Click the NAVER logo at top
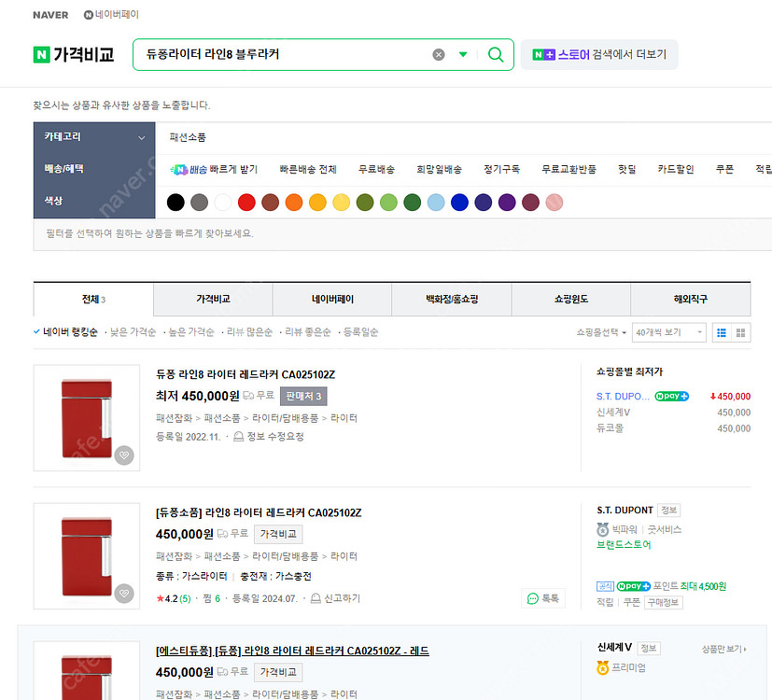The height and width of the screenshot is (700, 772). (50, 15)
